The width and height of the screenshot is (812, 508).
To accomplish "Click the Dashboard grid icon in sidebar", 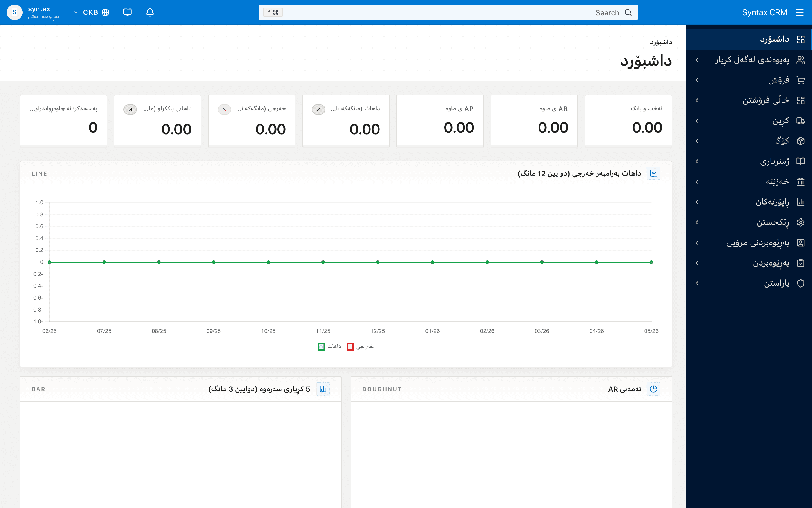I will (801, 39).
